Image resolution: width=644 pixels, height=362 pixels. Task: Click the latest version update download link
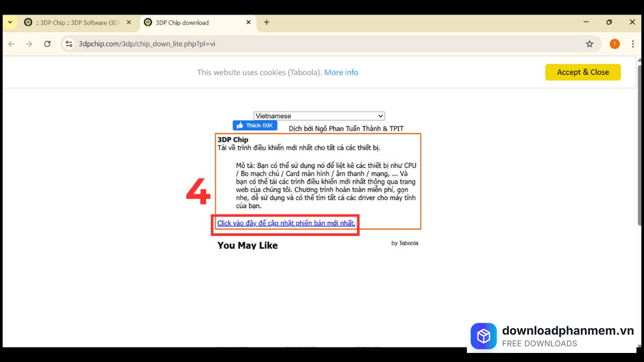point(286,223)
